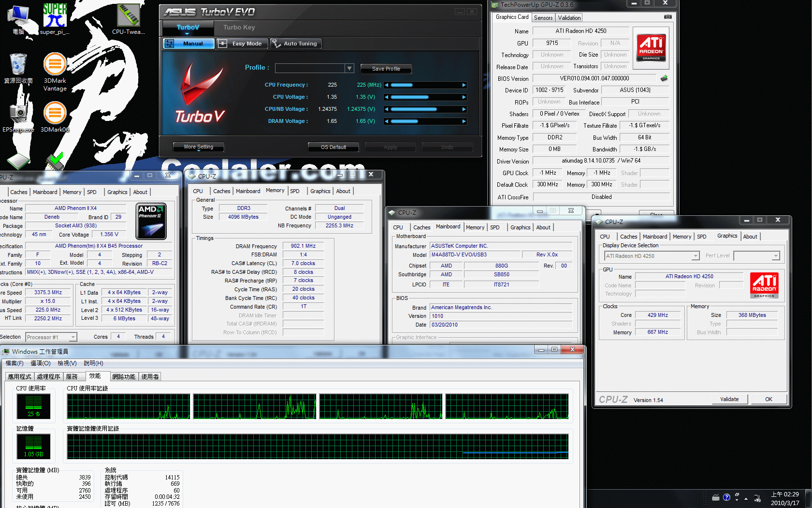Click the Apply button in TurboV

391,147
